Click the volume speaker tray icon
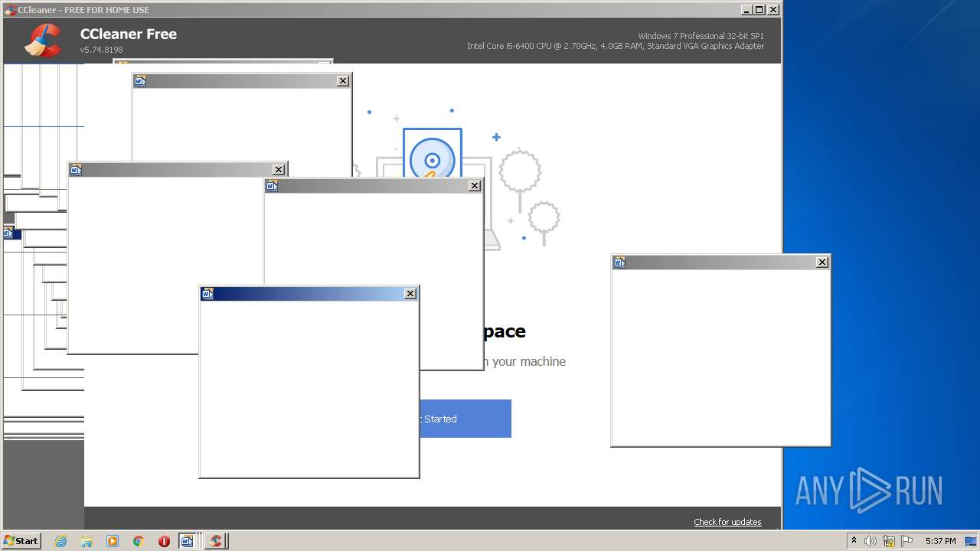This screenshot has width=980, height=551. coord(871,541)
